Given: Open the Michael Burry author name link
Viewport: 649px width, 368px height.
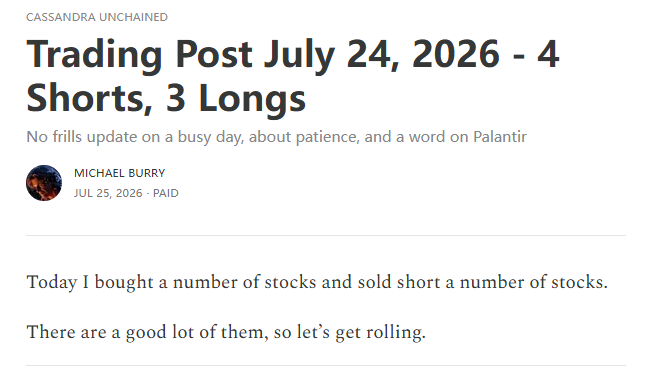Looking at the screenshot, I should tap(120, 173).
